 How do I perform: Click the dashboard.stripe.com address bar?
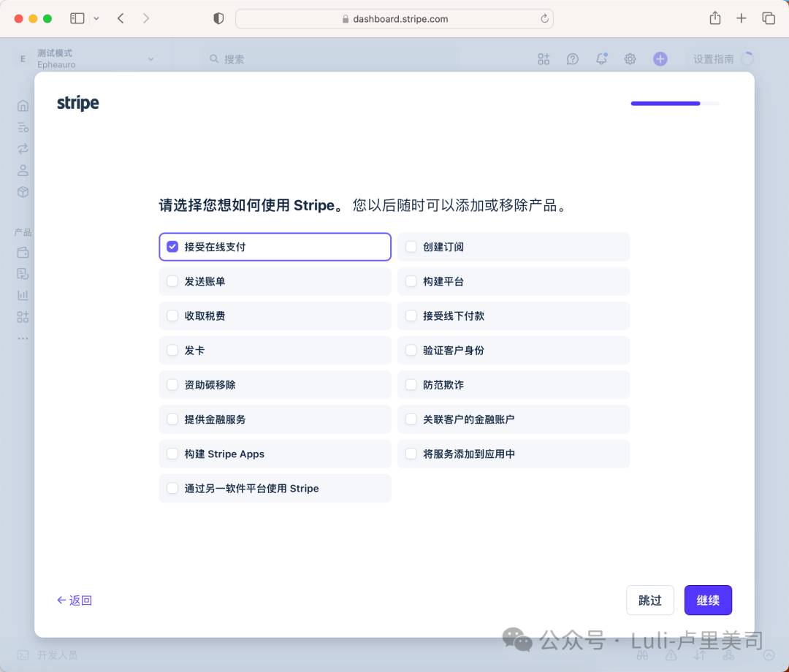pos(394,18)
